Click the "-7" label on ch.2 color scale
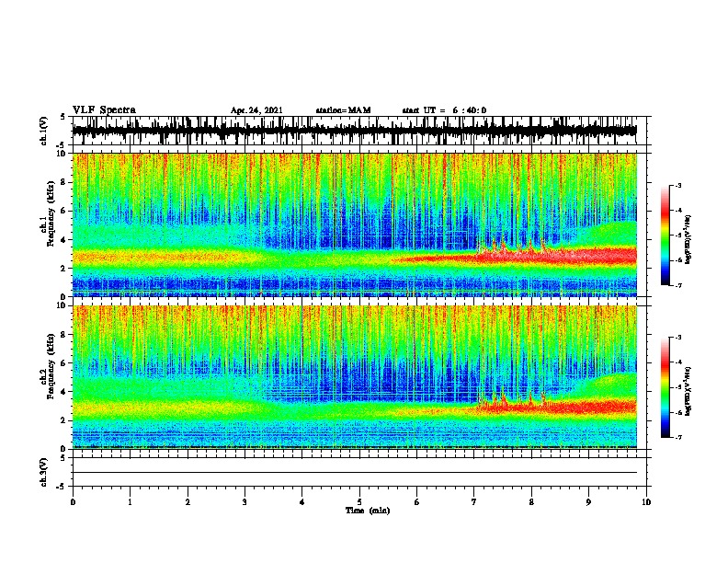This screenshot has height=563, width=728. (x=677, y=437)
